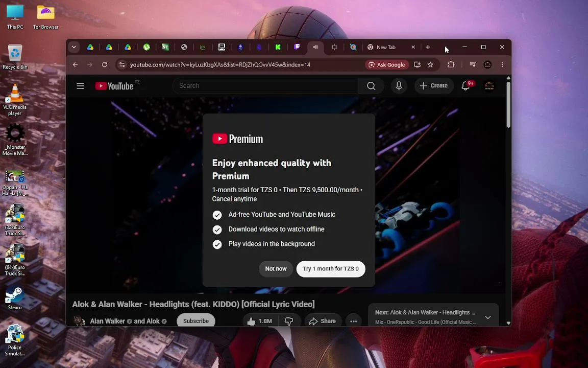Image resolution: width=588 pixels, height=368 pixels.
Task: Dismiss Premium dialog with Not now
Action: click(x=276, y=269)
